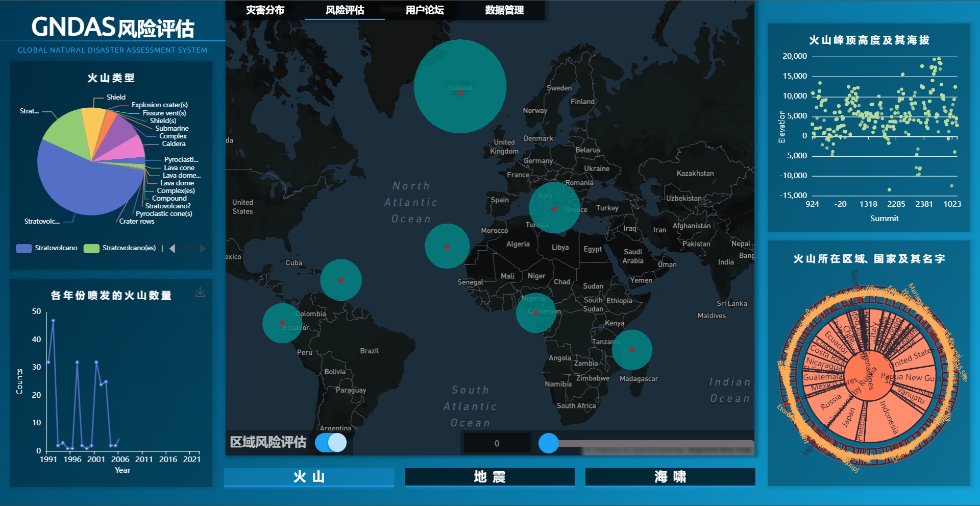Image resolution: width=980 pixels, height=506 pixels.
Task: Click the Brazil label on the map
Action: pos(370,351)
